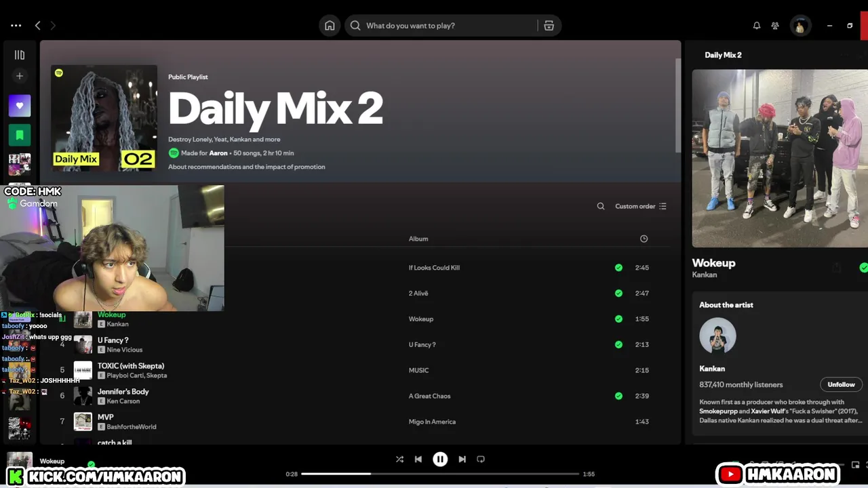Image resolution: width=868 pixels, height=488 pixels.
Task: Open the three-dot app menu
Action: (x=16, y=26)
